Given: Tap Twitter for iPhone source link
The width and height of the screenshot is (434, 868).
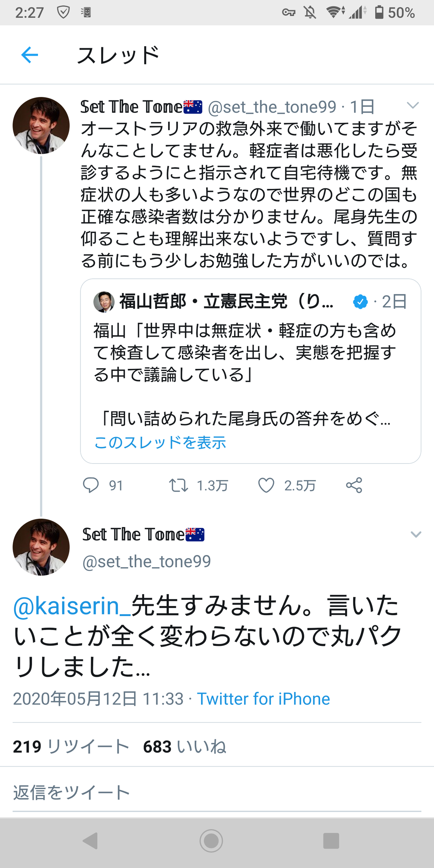Looking at the screenshot, I should coord(263,699).
